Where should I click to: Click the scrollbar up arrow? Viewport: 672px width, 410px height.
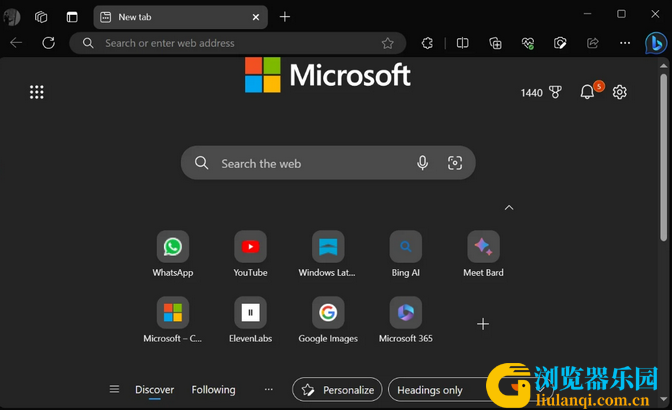(663, 66)
